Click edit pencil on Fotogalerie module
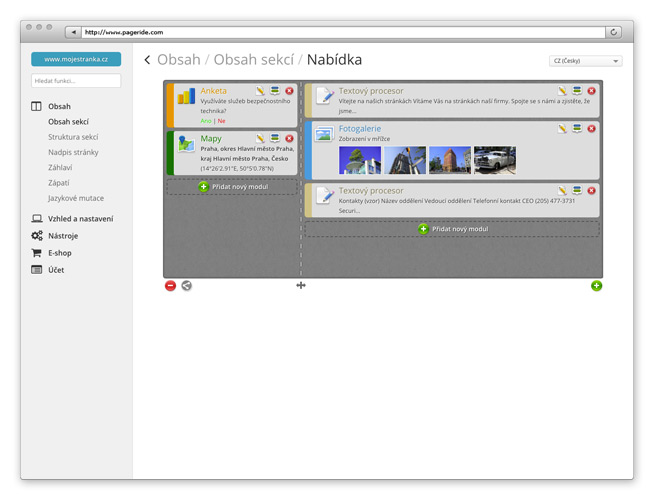Screen dimensions: 654x500 click(x=563, y=129)
